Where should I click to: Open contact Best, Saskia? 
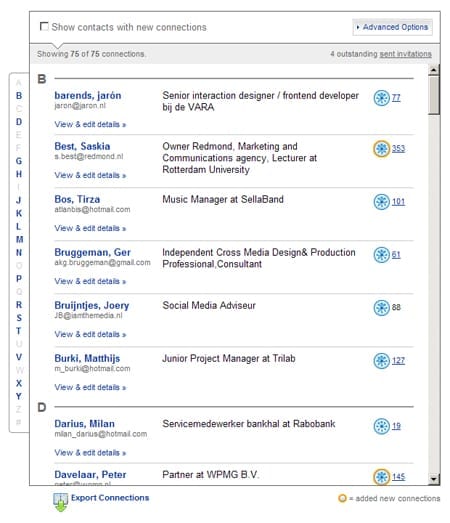82,146
